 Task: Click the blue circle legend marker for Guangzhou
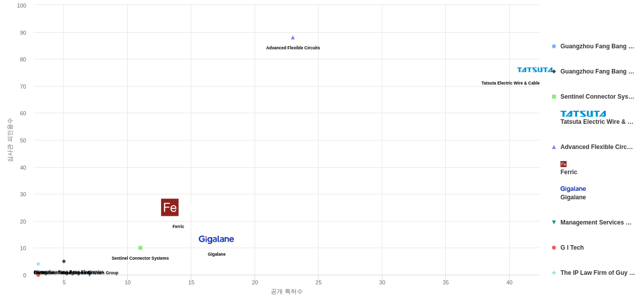click(x=554, y=46)
